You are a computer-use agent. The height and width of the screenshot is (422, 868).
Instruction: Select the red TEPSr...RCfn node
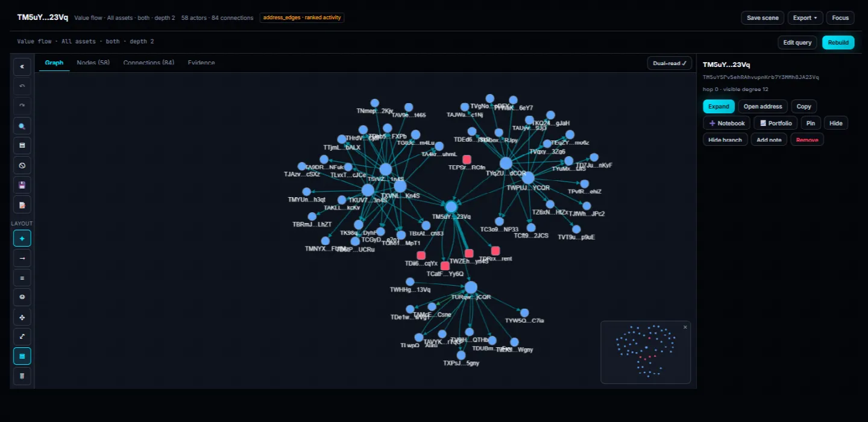pyautogui.click(x=467, y=160)
